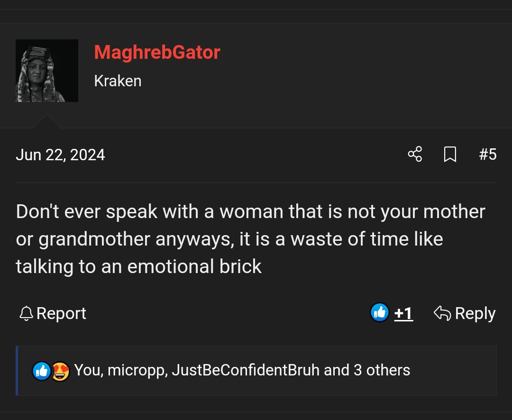Screen dimensions: 512x420
Task: Click the share icon on post #5
Action: (415, 155)
